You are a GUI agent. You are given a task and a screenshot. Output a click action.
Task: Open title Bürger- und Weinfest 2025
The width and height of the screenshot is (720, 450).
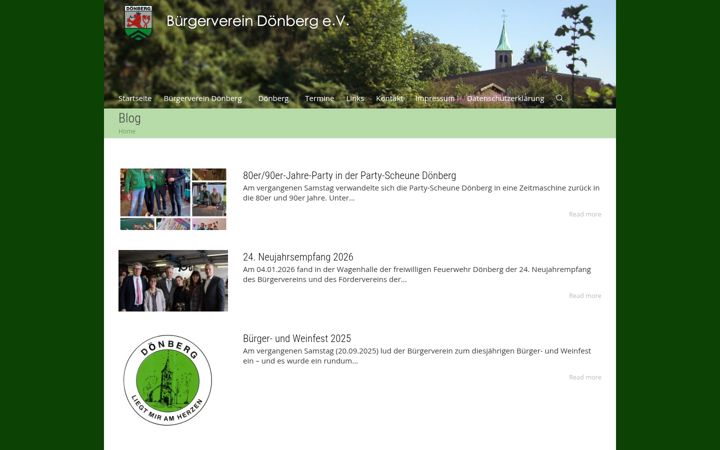click(x=297, y=338)
